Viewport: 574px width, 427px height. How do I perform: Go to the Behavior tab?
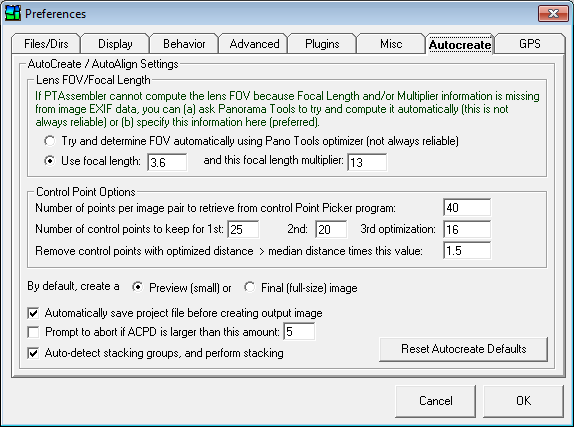coord(184,44)
